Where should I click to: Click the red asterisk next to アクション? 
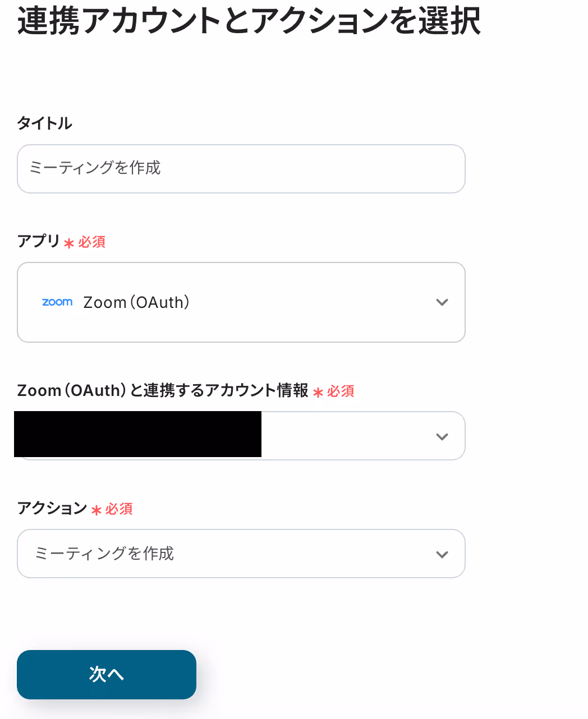point(96,510)
